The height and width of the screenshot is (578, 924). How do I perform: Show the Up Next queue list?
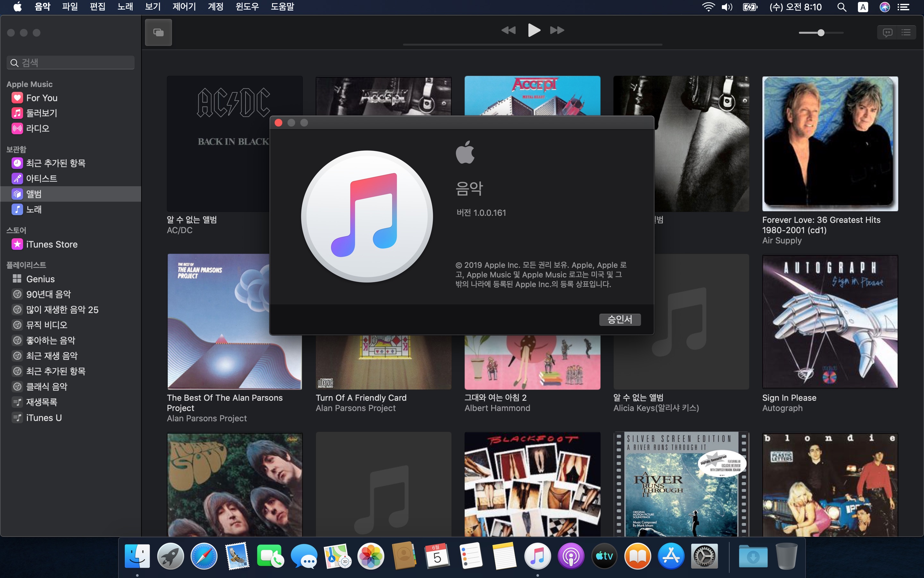pos(906,32)
